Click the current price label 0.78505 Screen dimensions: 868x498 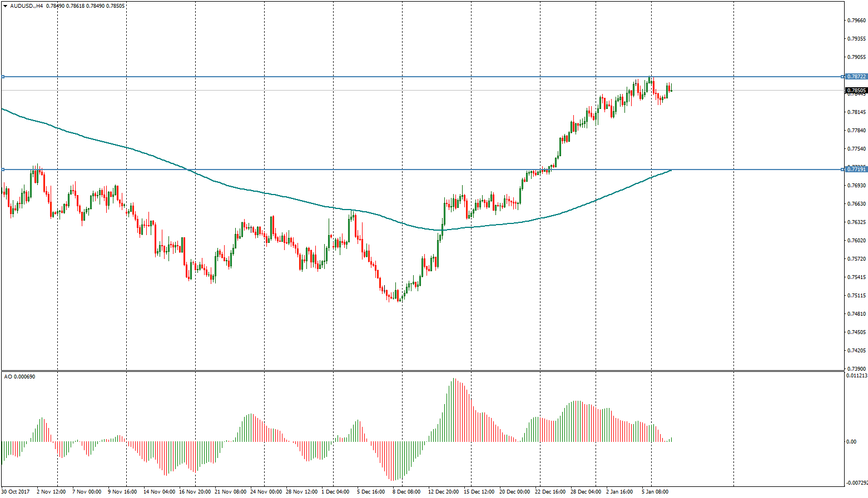pyautogui.click(x=856, y=90)
